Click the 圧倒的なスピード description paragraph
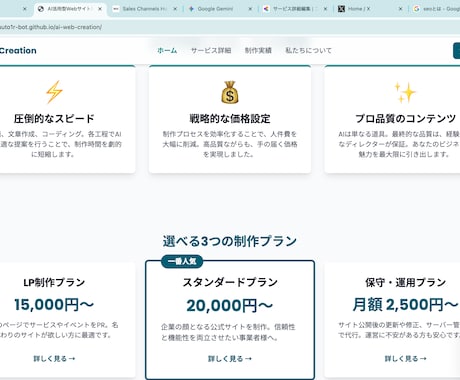 coord(61,144)
